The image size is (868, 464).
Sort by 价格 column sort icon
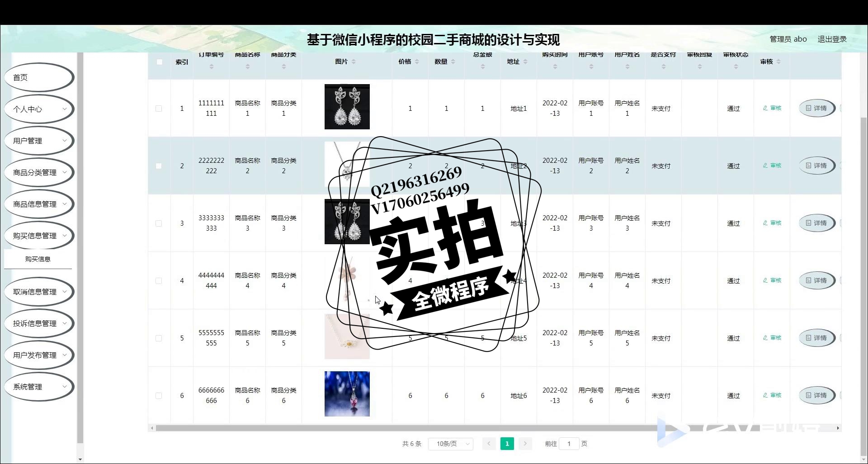point(417,62)
